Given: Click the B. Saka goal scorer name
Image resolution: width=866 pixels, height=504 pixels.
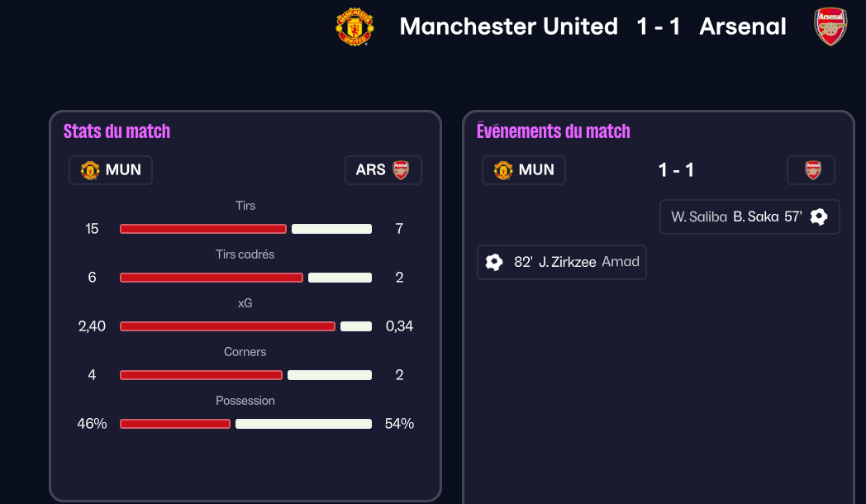Looking at the screenshot, I should [x=755, y=216].
